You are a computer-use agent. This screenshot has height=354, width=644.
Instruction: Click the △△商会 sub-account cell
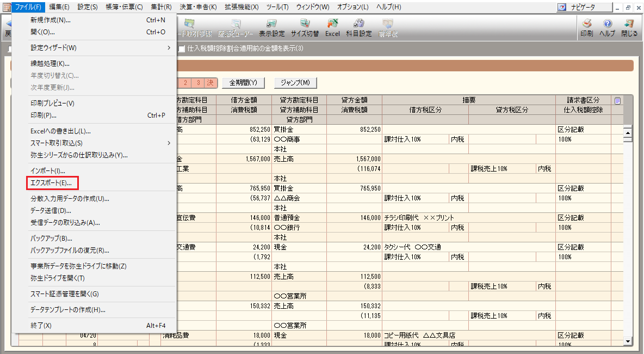[299, 198]
